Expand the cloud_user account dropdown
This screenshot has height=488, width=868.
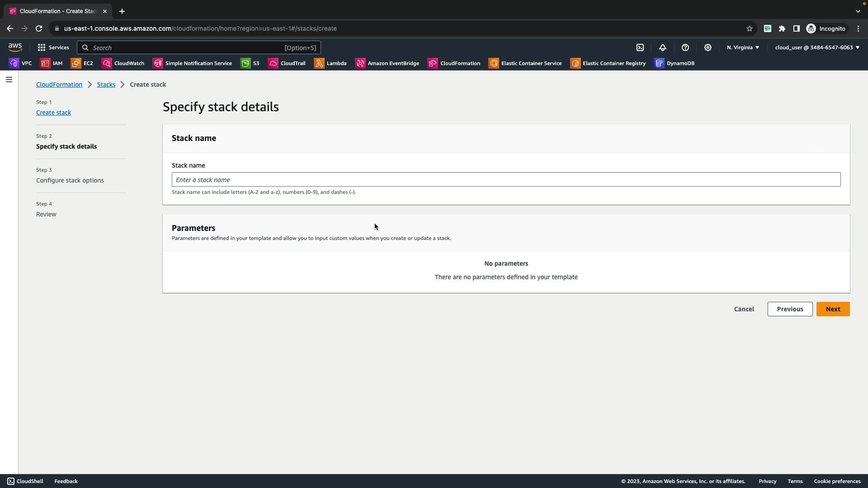(x=817, y=47)
